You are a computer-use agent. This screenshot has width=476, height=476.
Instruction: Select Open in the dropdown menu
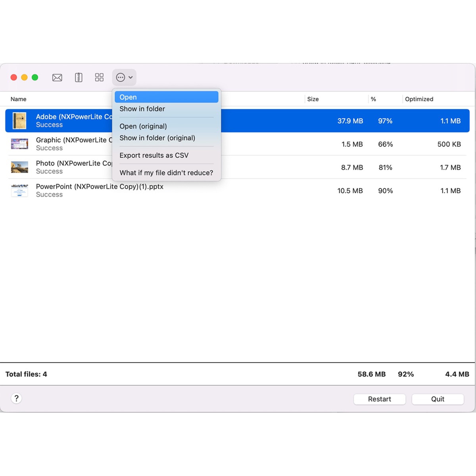166,97
